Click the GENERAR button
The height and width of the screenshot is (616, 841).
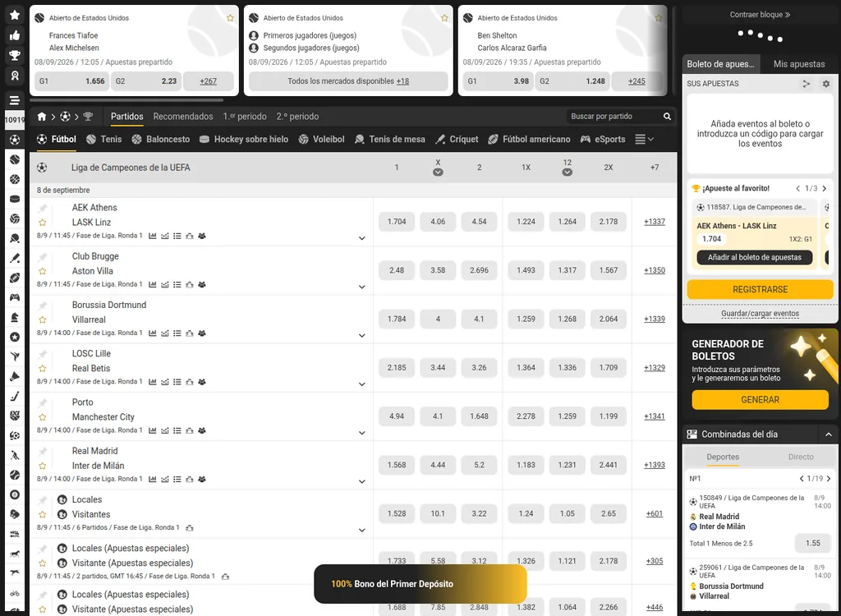760,400
